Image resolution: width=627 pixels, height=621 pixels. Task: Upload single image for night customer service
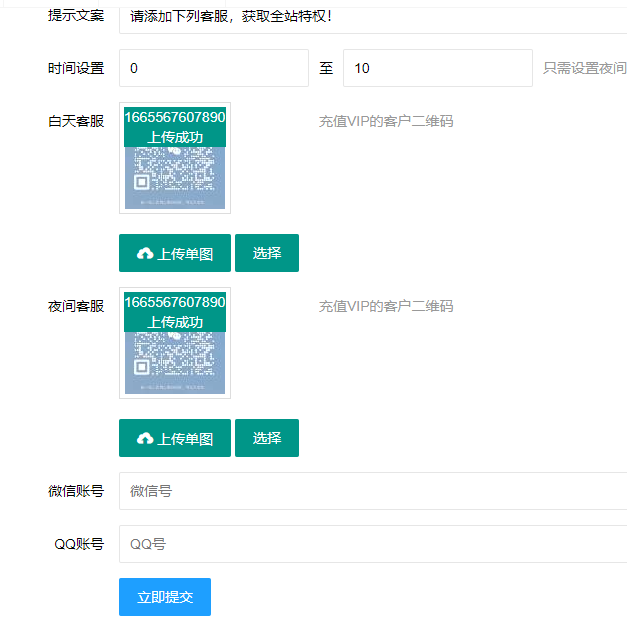pyautogui.click(x=175, y=438)
